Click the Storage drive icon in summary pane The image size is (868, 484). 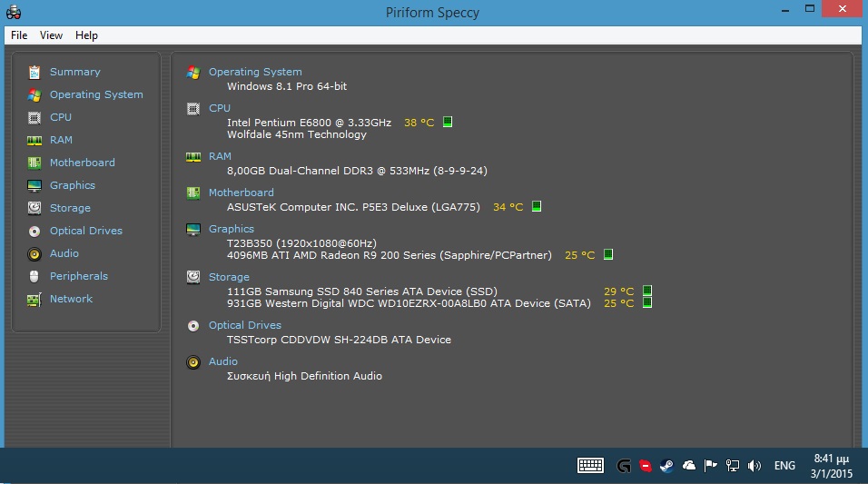[x=193, y=277]
